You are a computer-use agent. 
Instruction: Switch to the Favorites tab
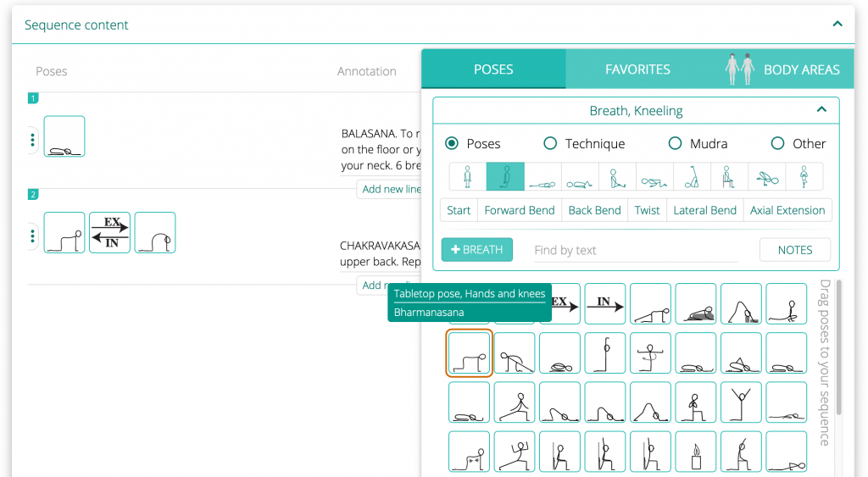click(637, 69)
